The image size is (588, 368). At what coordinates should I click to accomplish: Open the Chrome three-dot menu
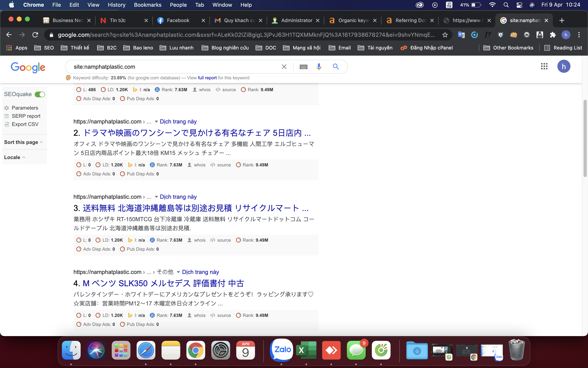pos(579,35)
